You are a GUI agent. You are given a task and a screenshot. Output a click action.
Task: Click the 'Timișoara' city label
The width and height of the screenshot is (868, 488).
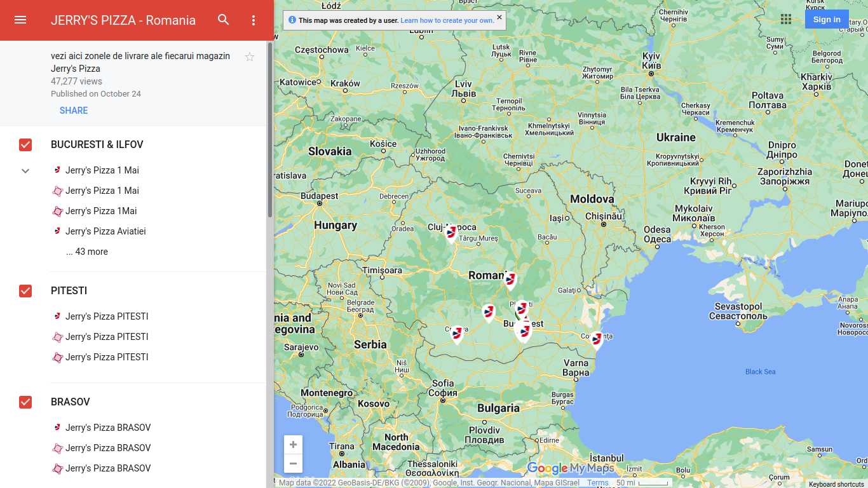(x=382, y=270)
